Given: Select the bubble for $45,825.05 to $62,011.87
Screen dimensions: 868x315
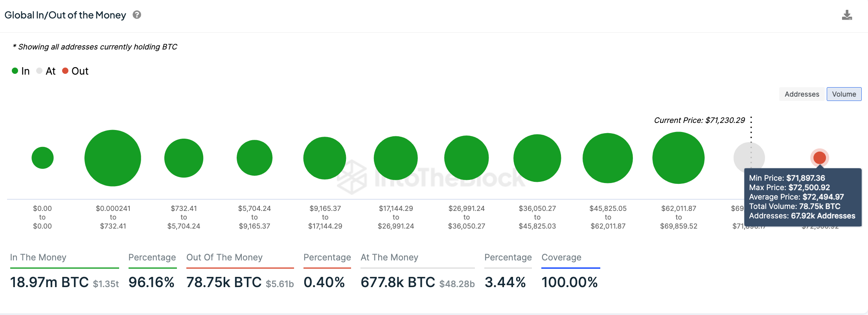Looking at the screenshot, I should [x=608, y=158].
